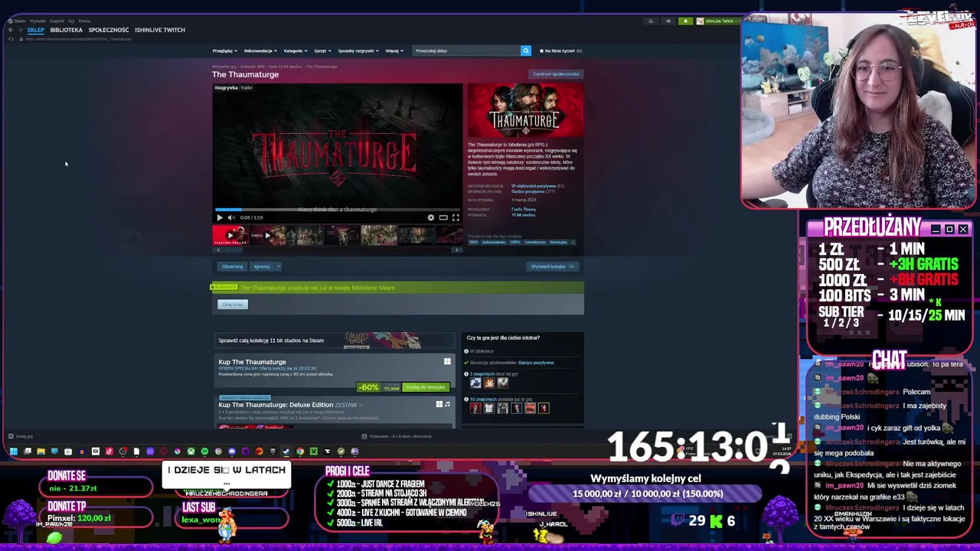Click the Rozgrywka video label
Image resolution: width=980 pixels, height=551 pixels.
(x=226, y=87)
